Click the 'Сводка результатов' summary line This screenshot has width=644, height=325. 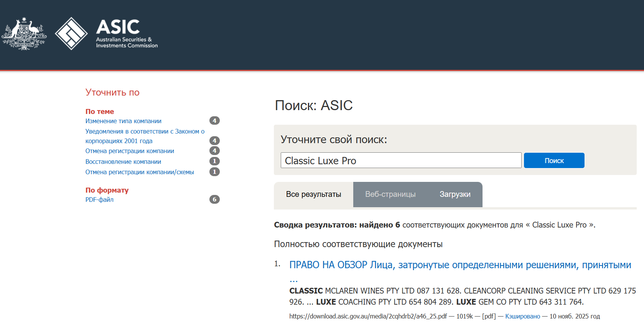435,225
